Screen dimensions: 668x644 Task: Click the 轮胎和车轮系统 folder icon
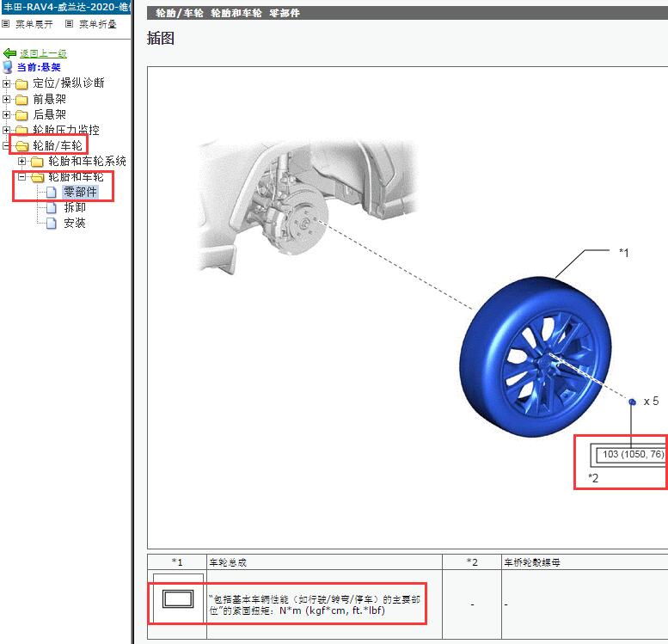(x=37, y=162)
